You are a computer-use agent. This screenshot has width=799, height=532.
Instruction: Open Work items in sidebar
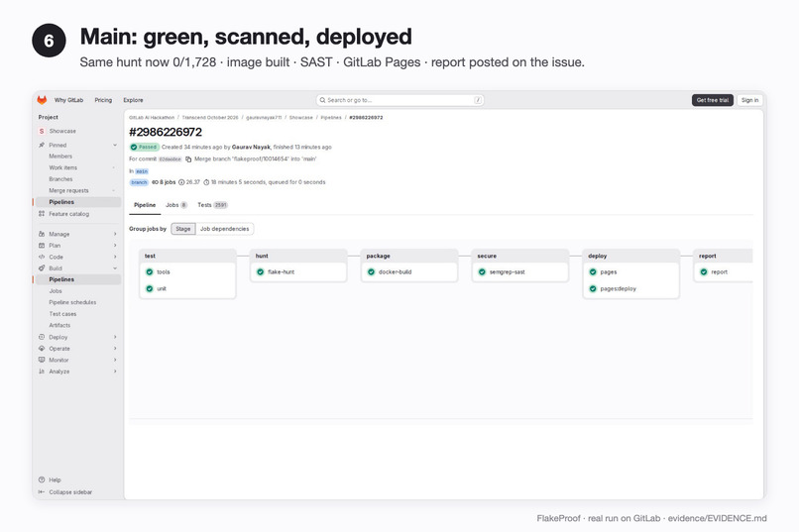(x=63, y=168)
